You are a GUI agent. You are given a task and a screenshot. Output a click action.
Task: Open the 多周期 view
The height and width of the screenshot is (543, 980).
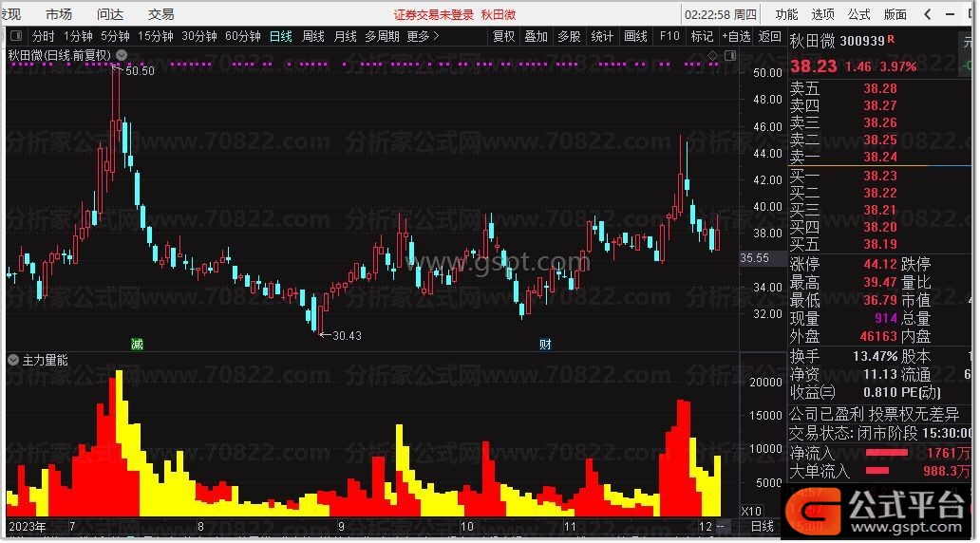tap(382, 36)
